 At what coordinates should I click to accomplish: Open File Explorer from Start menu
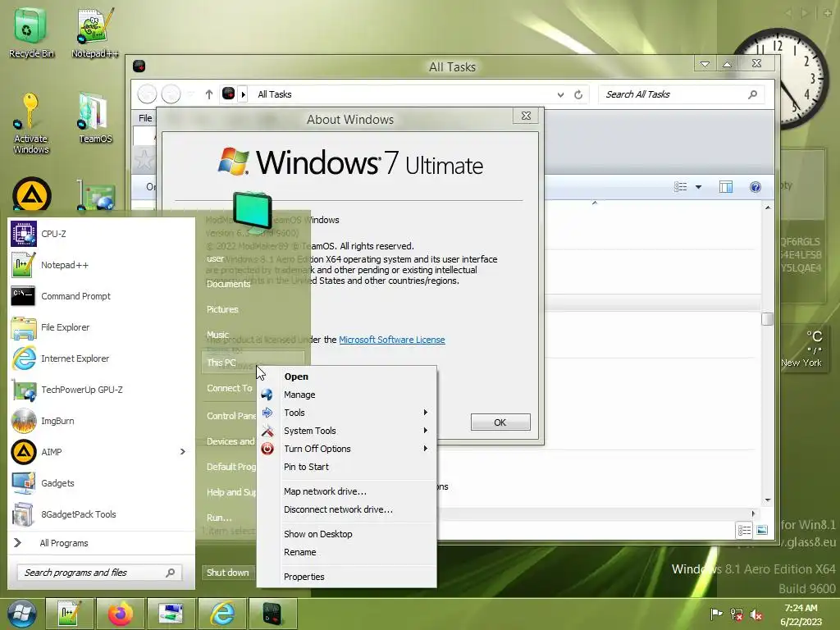tap(101, 326)
